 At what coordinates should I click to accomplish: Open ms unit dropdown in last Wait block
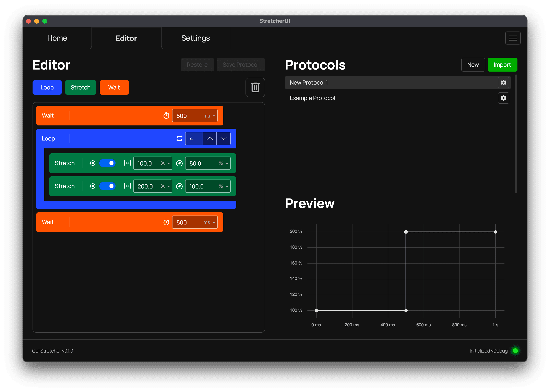point(209,222)
